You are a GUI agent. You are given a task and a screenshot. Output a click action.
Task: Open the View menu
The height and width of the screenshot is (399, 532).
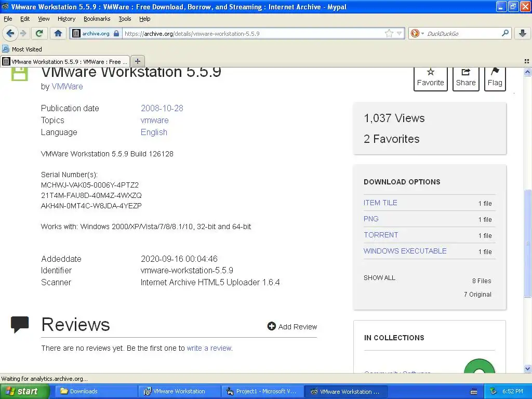[44, 19]
